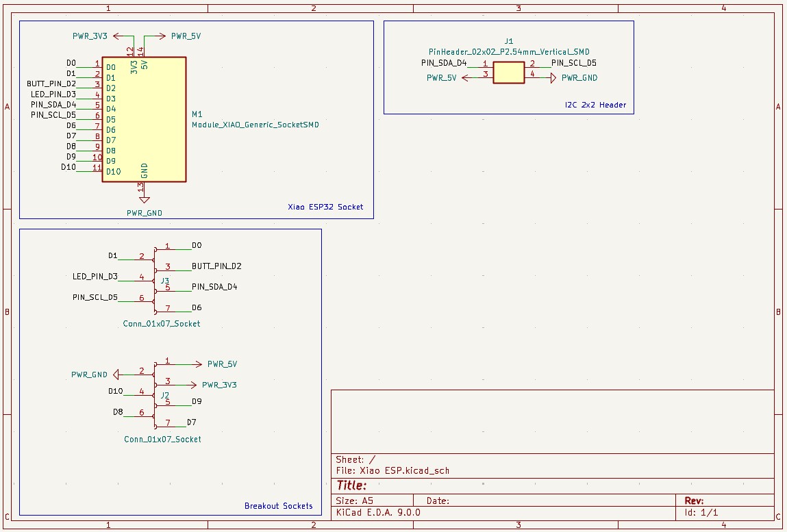
Task: Select PIN_SDA_D4 label on J3 pin 5
Action: pyautogui.click(x=214, y=287)
